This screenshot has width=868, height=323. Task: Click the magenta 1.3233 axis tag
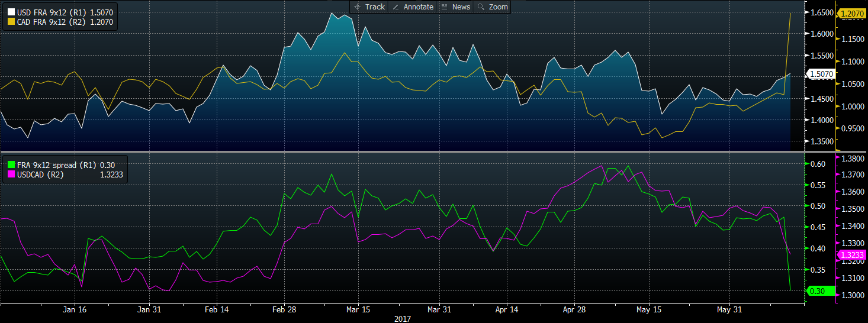[x=851, y=255]
